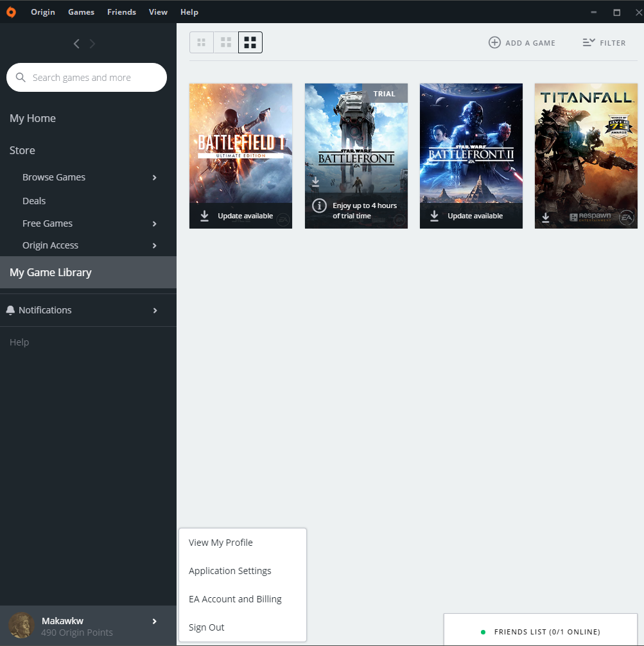The image size is (644, 646).
Task: Go forward with the right arrow
Action: click(x=92, y=44)
